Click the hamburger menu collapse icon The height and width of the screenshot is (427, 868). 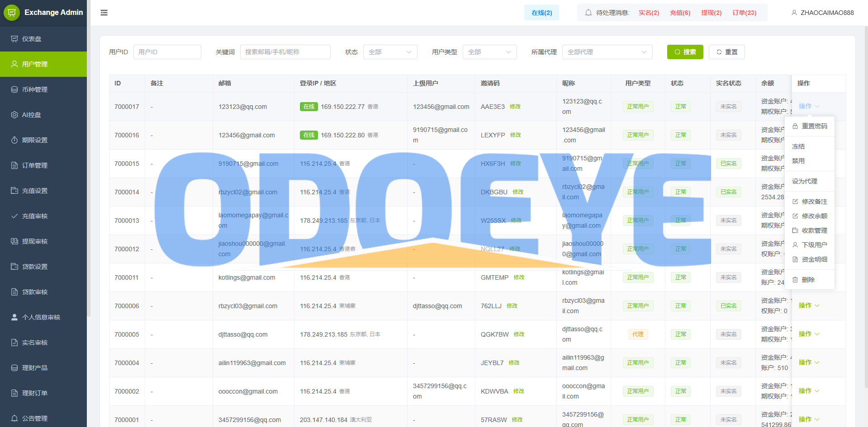click(x=104, y=13)
